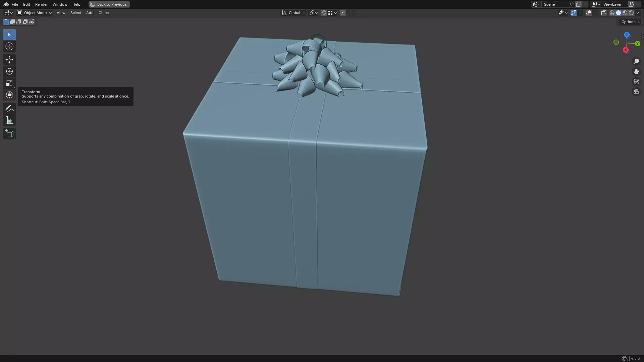Open the viewport View menu
This screenshot has width=644, height=362.
[x=61, y=13]
